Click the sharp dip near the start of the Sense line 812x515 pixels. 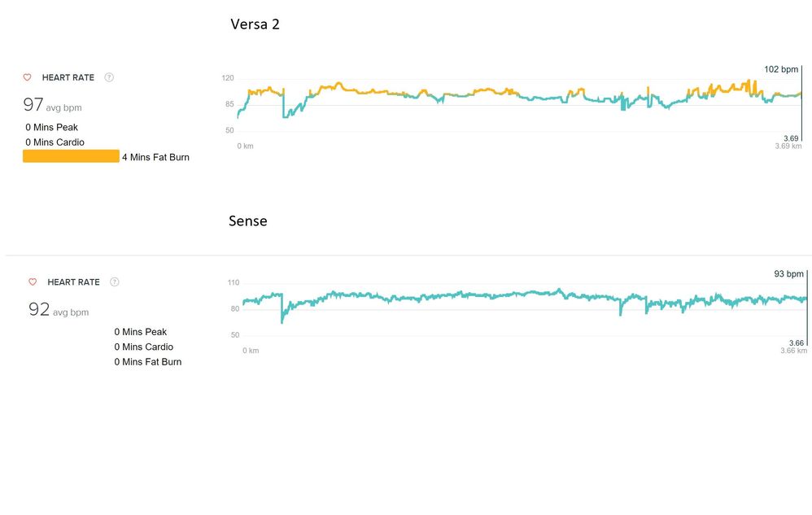pos(282,320)
